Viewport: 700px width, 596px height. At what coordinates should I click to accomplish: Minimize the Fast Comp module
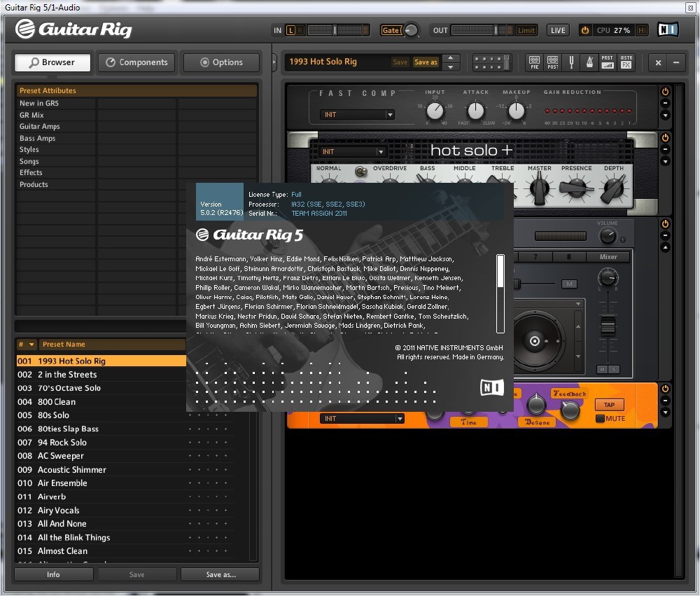tap(665, 103)
